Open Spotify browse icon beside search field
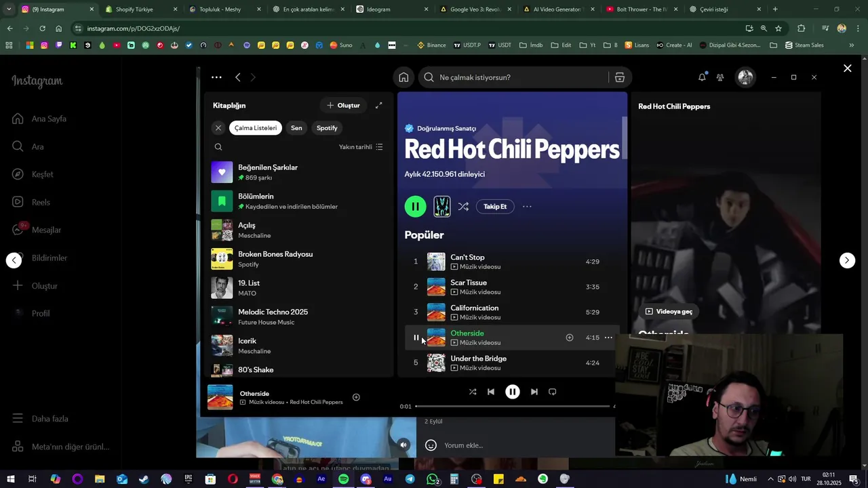The height and width of the screenshot is (488, 868). (619, 77)
